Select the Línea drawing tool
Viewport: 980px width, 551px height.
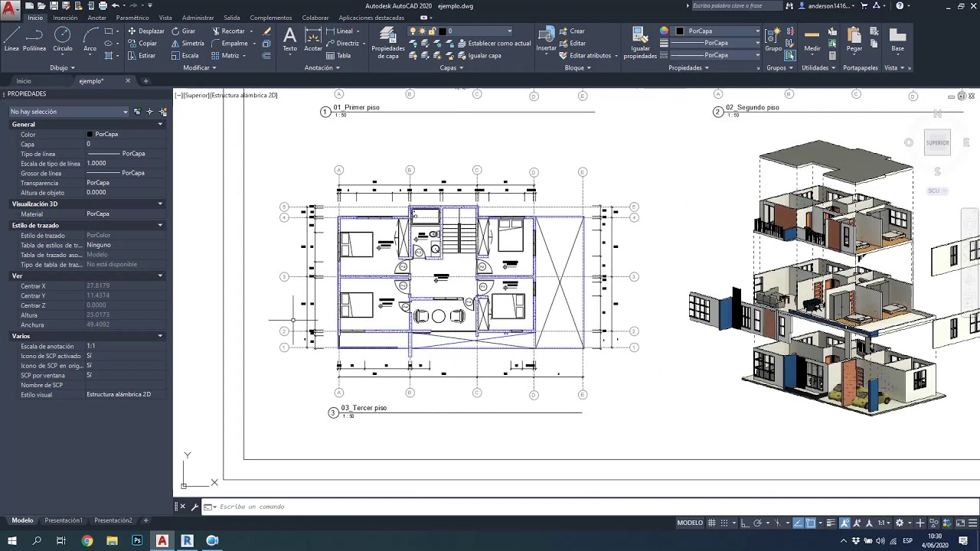(11, 38)
